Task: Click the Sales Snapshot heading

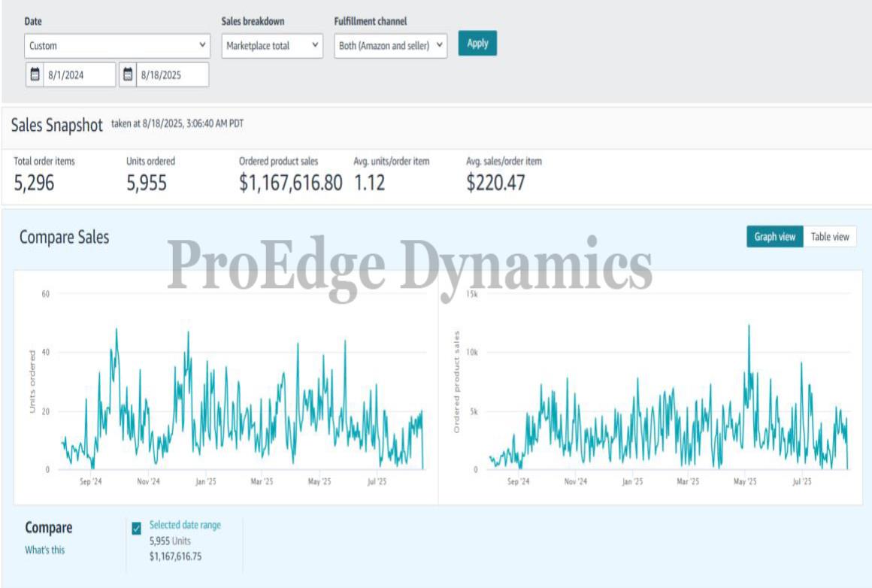Action: point(57,125)
